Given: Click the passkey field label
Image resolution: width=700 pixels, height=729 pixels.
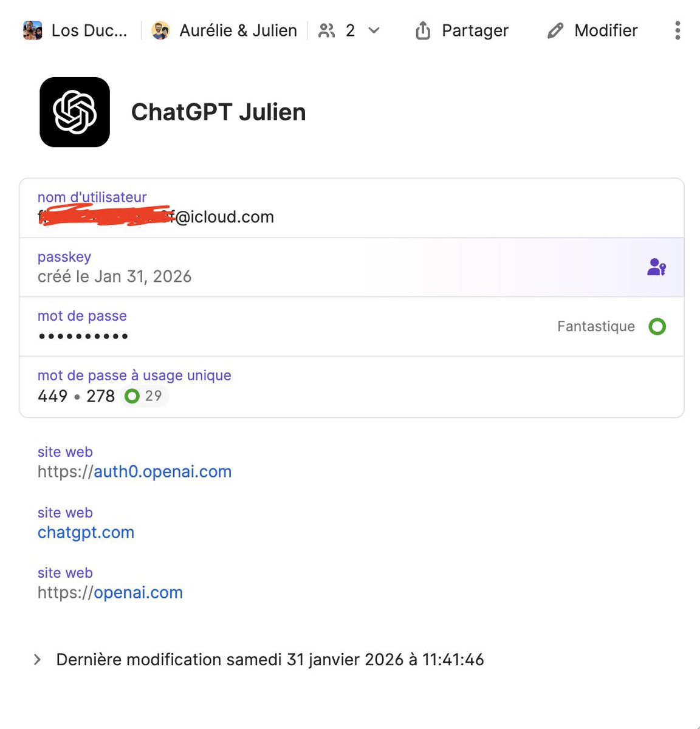Looking at the screenshot, I should 64,257.
